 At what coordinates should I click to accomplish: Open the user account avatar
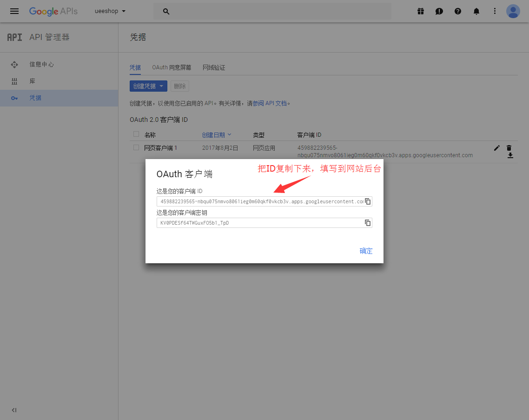(x=513, y=11)
